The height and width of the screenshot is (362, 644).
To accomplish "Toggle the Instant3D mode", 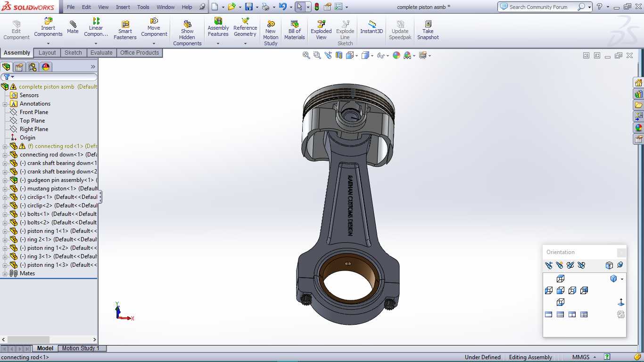I will pos(372,27).
